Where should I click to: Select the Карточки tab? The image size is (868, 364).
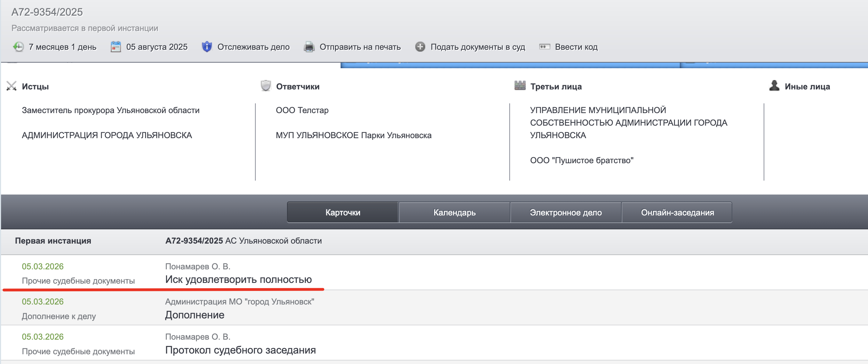point(343,212)
